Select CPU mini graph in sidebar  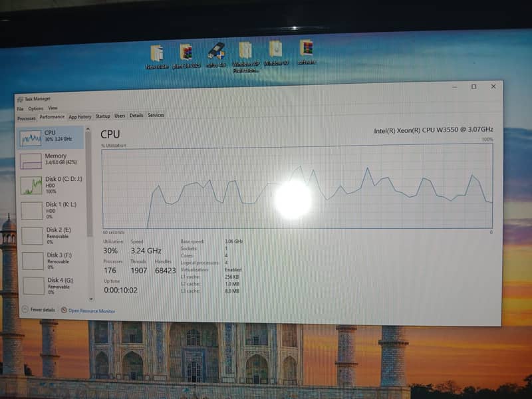pyautogui.click(x=31, y=138)
